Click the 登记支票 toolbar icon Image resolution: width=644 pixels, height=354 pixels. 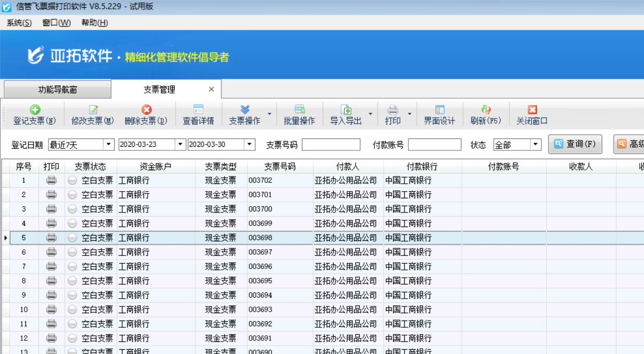35,110
